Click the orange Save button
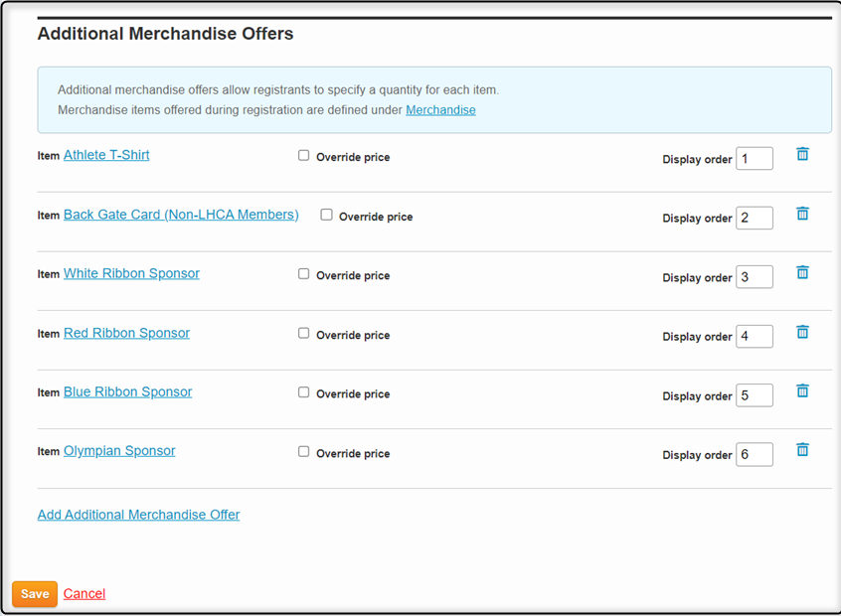Screen dimensions: 841x616 [35, 594]
